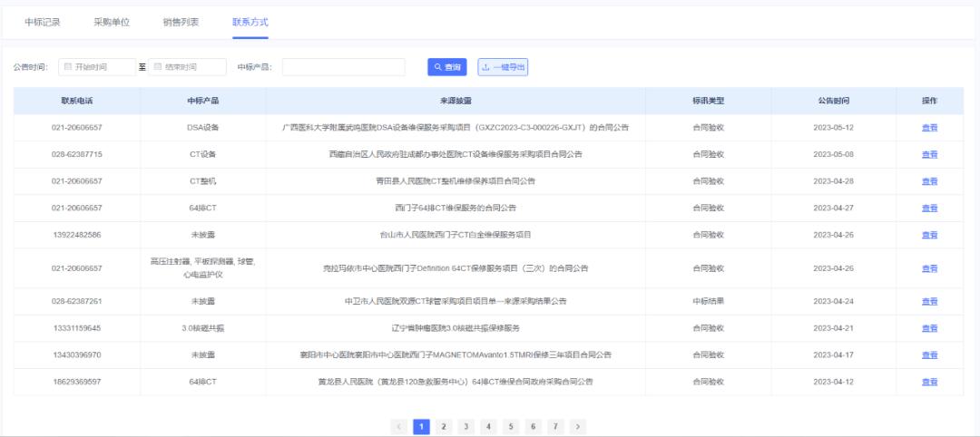Screen dimensions: 980x437
Task: Go to page 6
Action: tap(534, 426)
